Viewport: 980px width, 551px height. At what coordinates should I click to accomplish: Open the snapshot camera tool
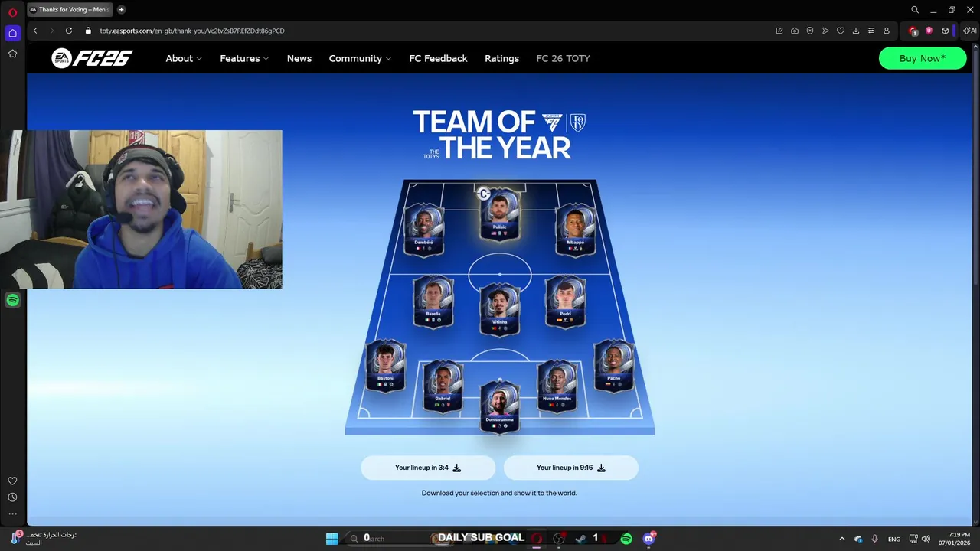click(795, 31)
